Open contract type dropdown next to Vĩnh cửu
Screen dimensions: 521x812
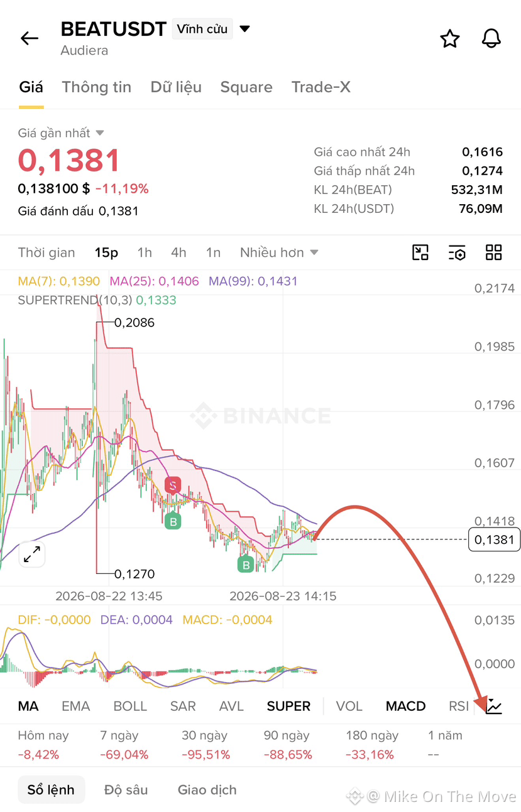(x=245, y=29)
